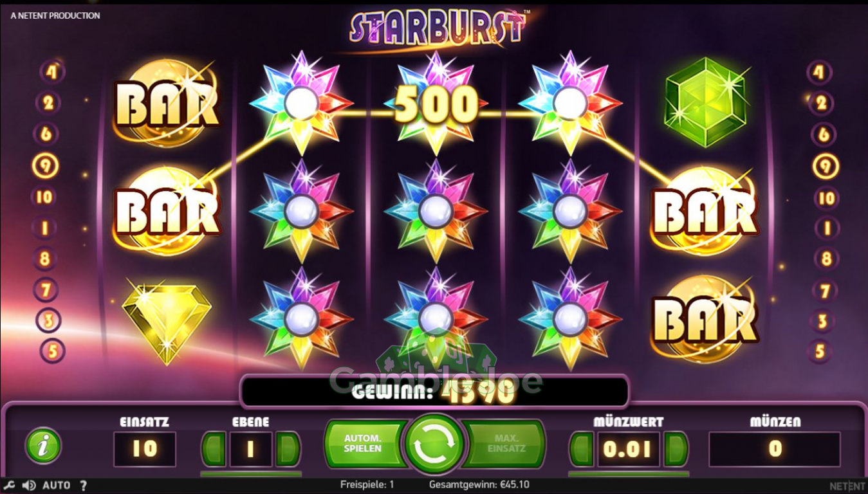
Task: Select payline 9 on left side
Action: click(45, 166)
